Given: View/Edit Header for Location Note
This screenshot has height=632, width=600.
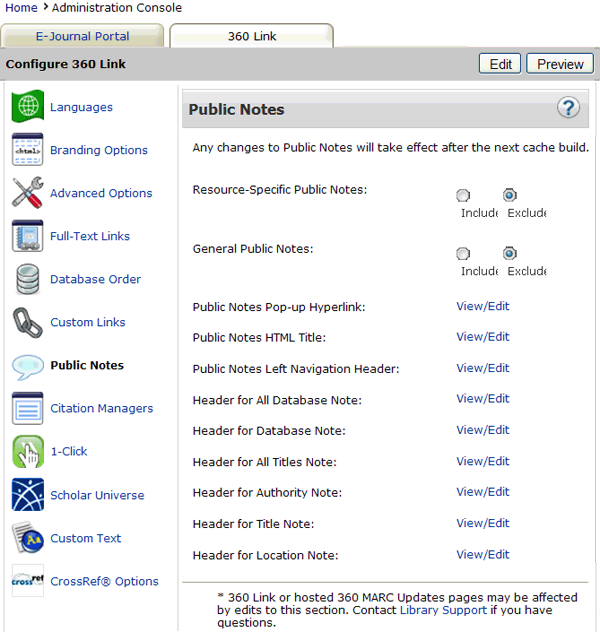Looking at the screenshot, I should pos(483,555).
